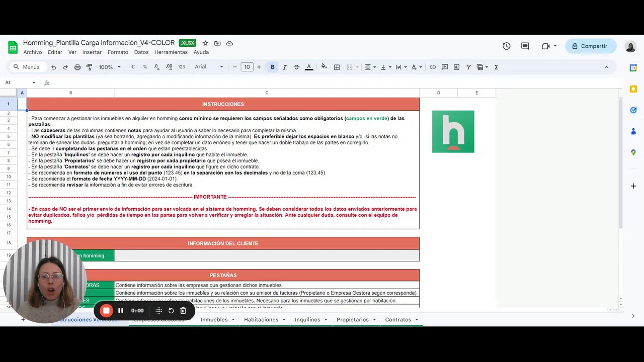Delete the screen recording
This screenshot has width=644, height=362.
point(183,311)
